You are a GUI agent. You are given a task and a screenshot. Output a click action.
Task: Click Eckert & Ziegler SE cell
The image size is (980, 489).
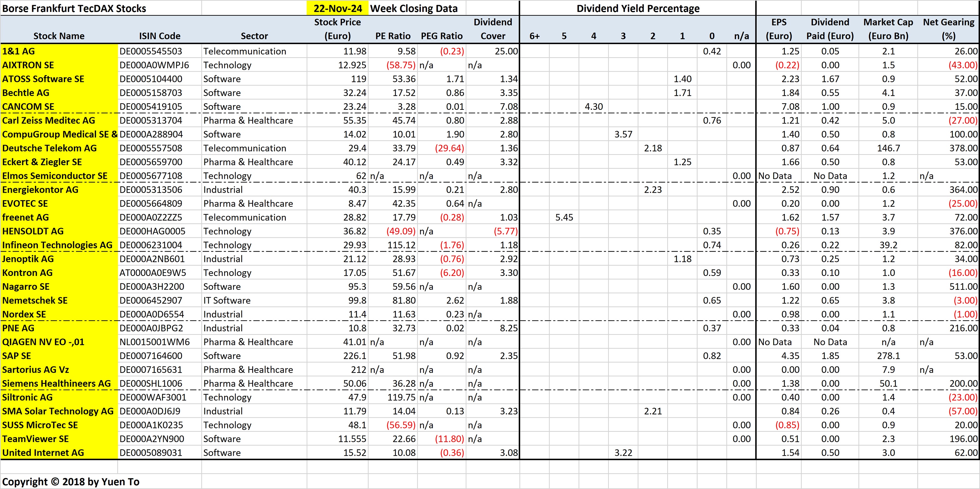[59, 162]
